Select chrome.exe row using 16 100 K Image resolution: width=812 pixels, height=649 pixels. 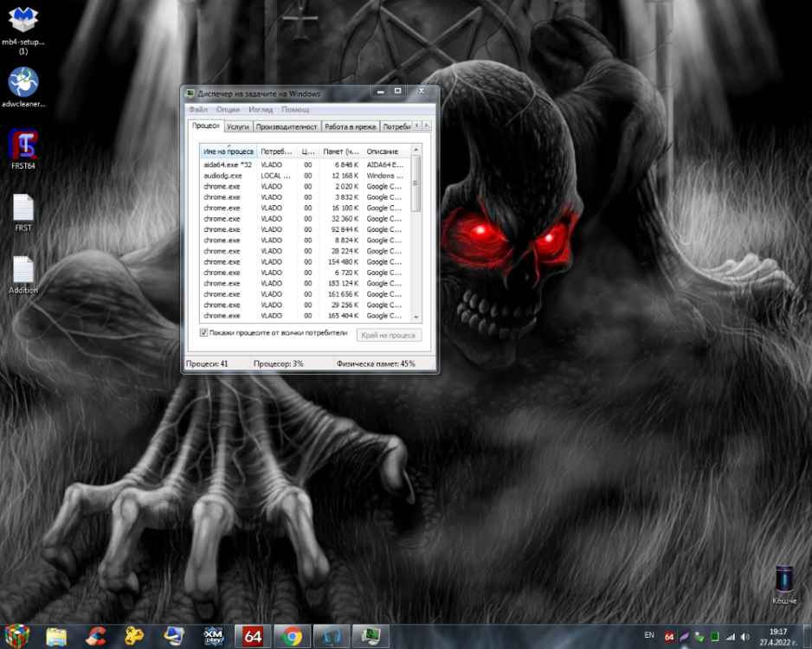(x=306, y=208)
